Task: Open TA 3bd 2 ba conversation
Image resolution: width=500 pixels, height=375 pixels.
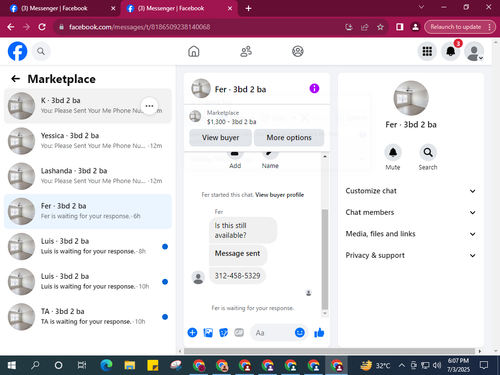Action: point(88,317)
